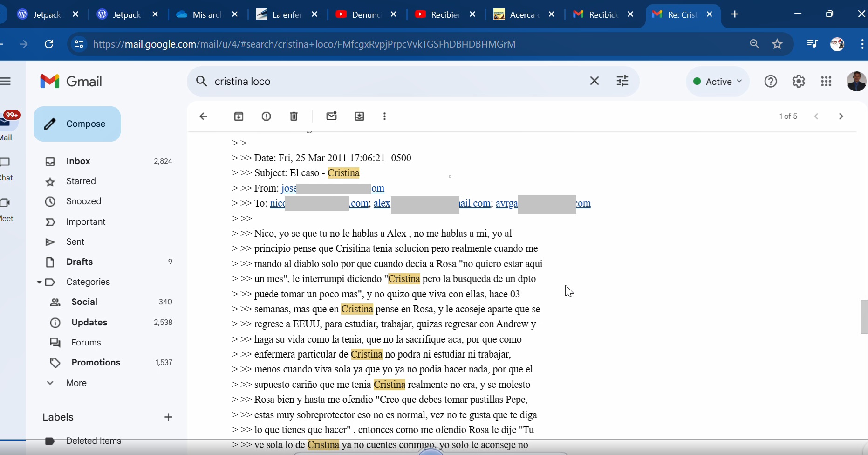Report this email as spam

tap(266, 117)
